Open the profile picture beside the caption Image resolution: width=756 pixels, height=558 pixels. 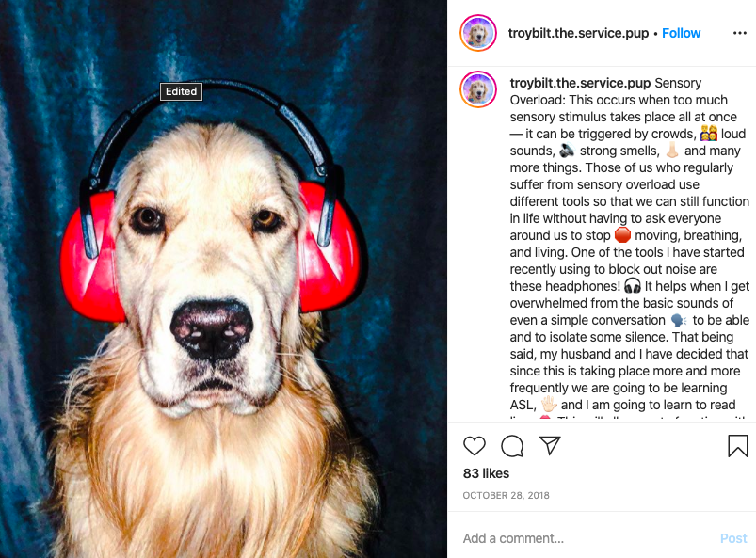[478, 89]
